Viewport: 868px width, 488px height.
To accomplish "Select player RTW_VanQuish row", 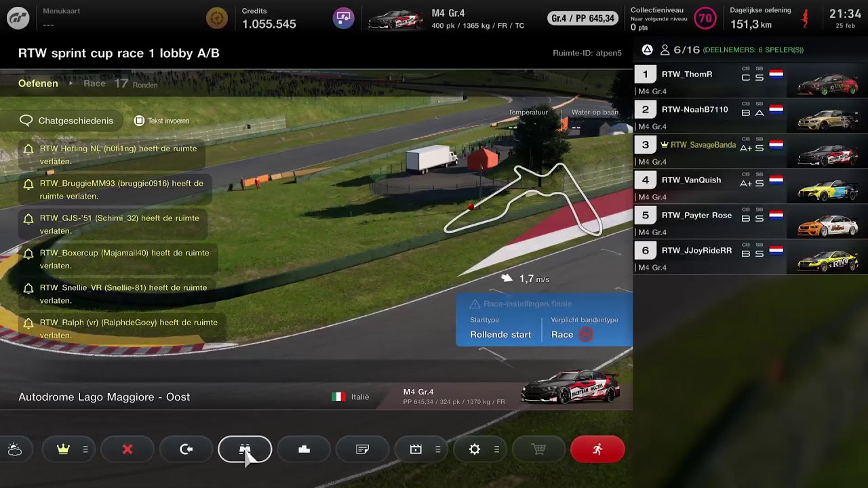I will coord(751,187).
